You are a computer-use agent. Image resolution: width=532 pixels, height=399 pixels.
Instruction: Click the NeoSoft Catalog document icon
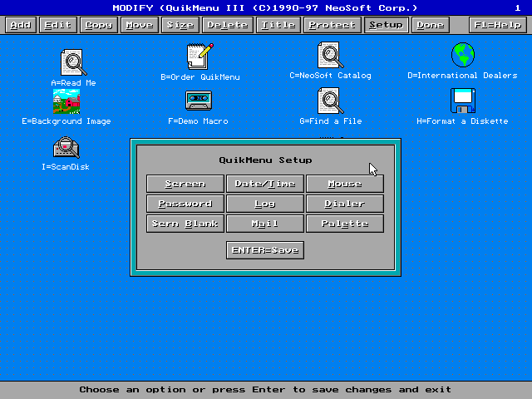click(x=331, y=55)
